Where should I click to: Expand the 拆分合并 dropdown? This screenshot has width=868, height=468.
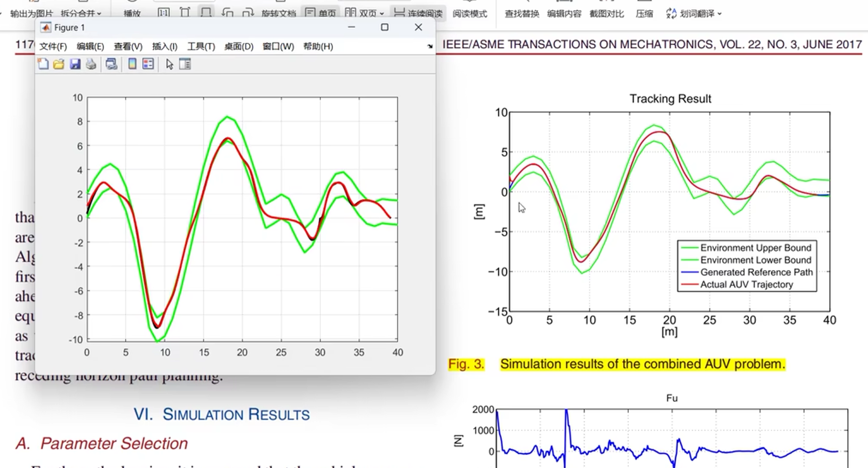tap(99, 14)
